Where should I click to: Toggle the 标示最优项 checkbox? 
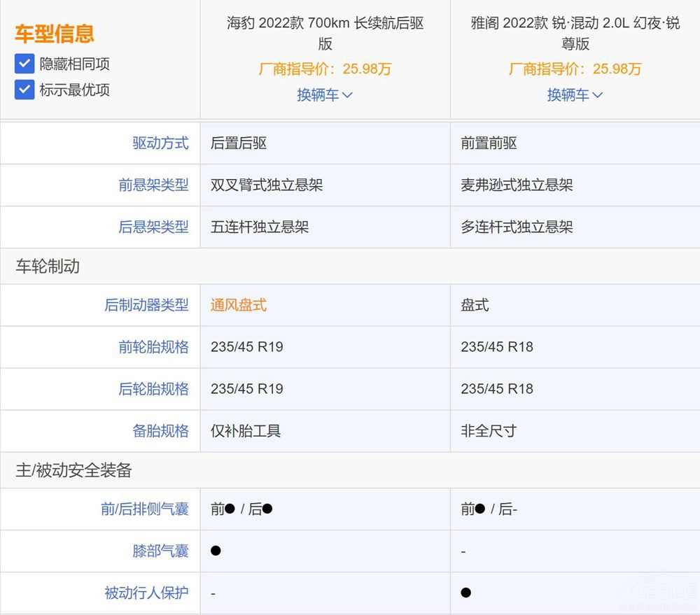[24, 90]
